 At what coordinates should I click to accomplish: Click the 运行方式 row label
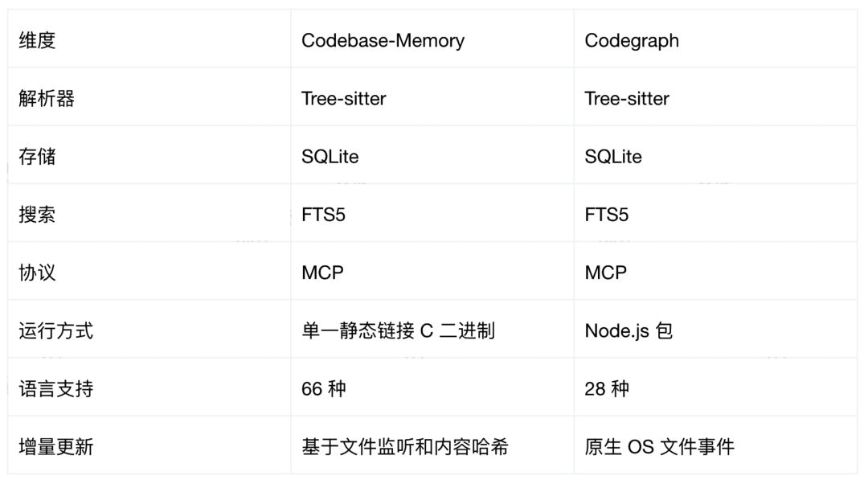(56, 331)
